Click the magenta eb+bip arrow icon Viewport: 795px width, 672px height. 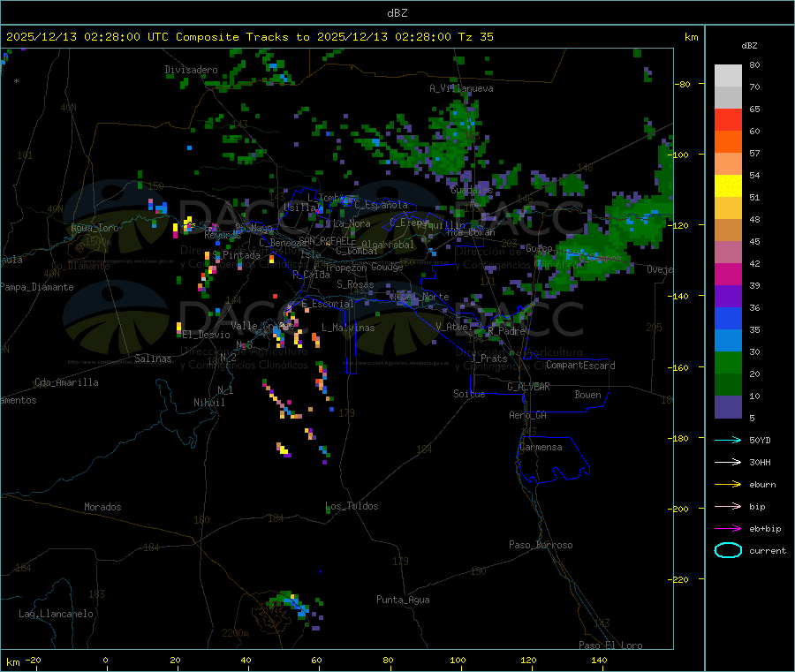click(728, 528)
